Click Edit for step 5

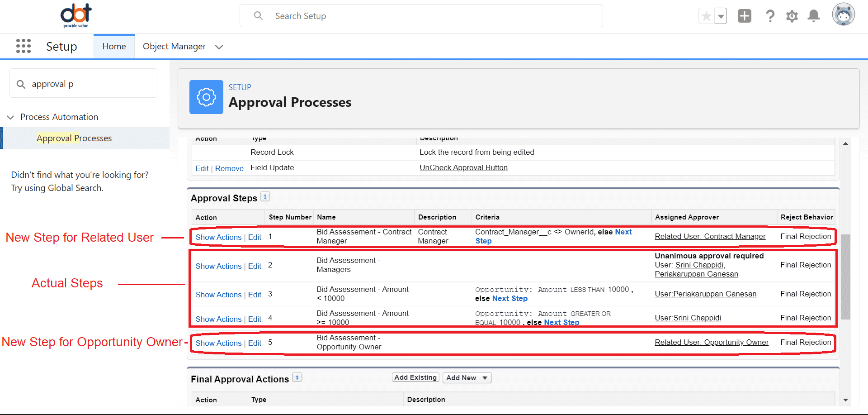coord(255,343)
